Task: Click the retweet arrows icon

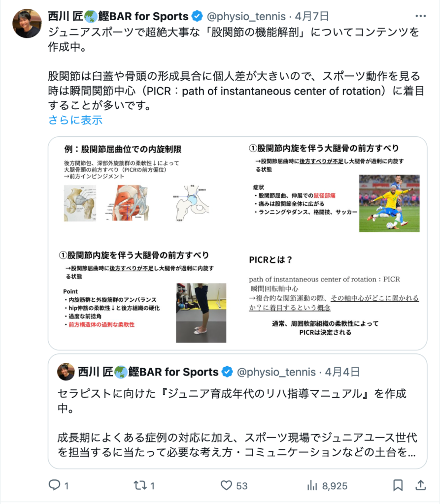Action: click(140, 485)
